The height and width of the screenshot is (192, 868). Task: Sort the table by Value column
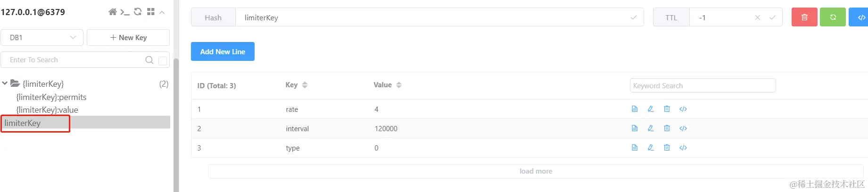coord(399,85)
